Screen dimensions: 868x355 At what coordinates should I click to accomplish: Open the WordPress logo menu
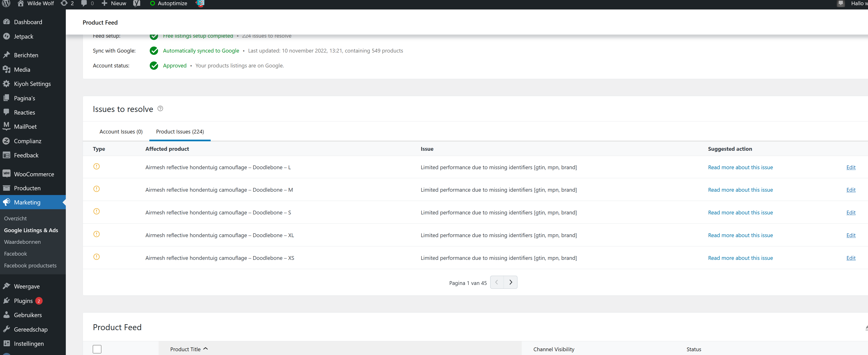tap(6, 3)
